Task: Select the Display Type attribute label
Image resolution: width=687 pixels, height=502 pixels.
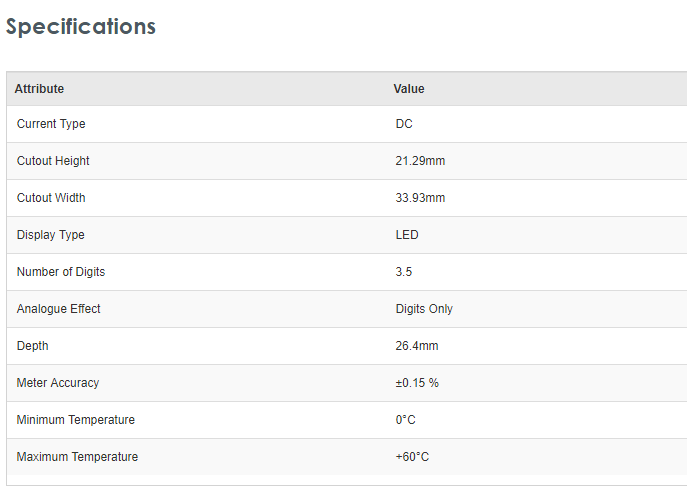Action: point(51,235)
